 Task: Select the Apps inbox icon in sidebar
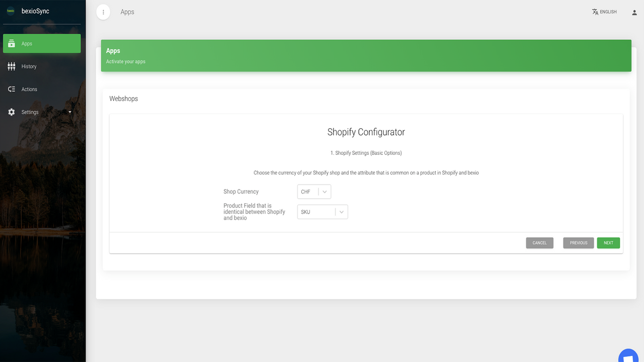pyautogui.click(x=11, y=43)
